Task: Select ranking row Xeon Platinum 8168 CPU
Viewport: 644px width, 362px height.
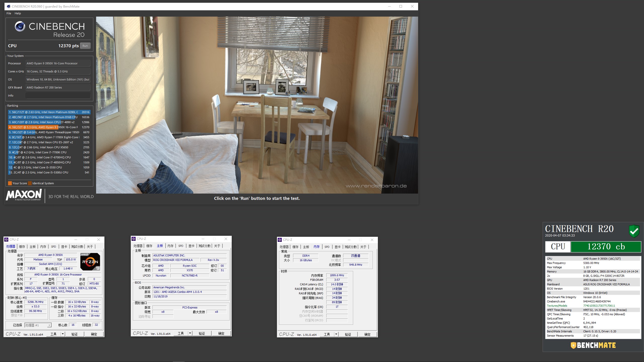Action: pos(49,117)
